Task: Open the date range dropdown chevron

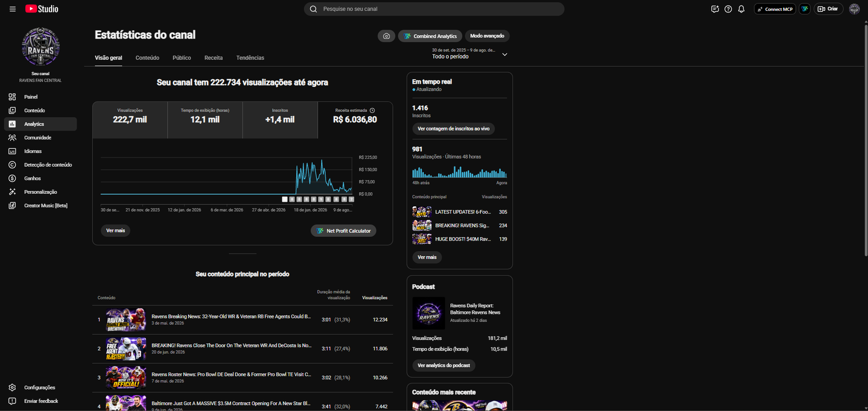Action: 505,54
